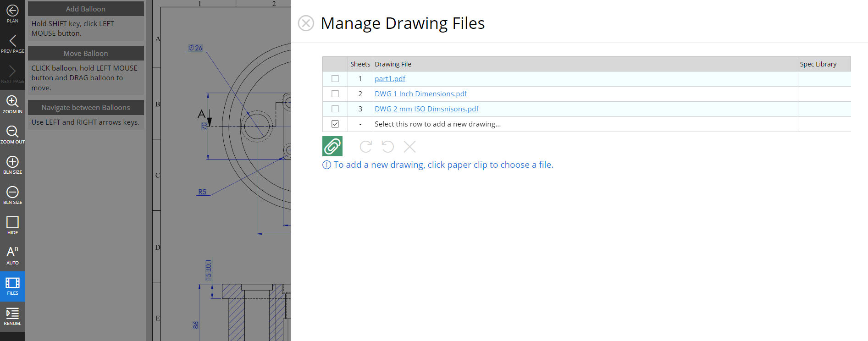Tick the checkbox for sheet 3
The width and height of the screenshot is (868, 341).
pyautogui.click(x=335, y=109)
